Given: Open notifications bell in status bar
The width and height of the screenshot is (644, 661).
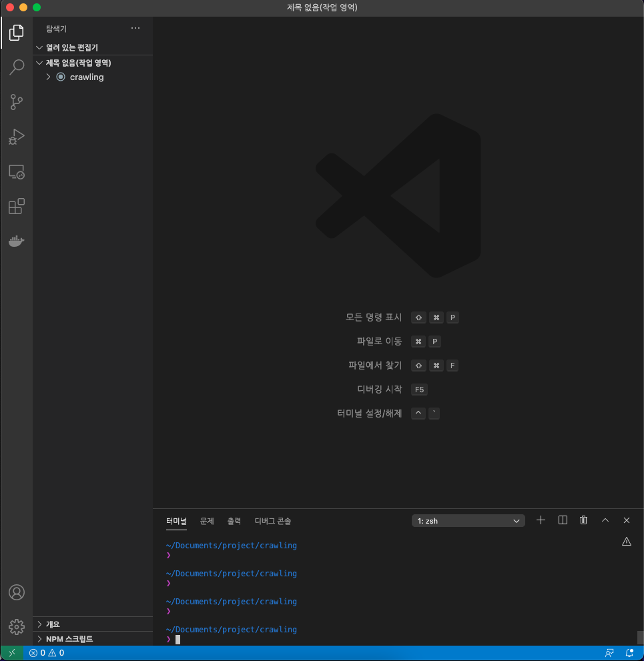Looking at the screenshot, I should tap(630, 653).
